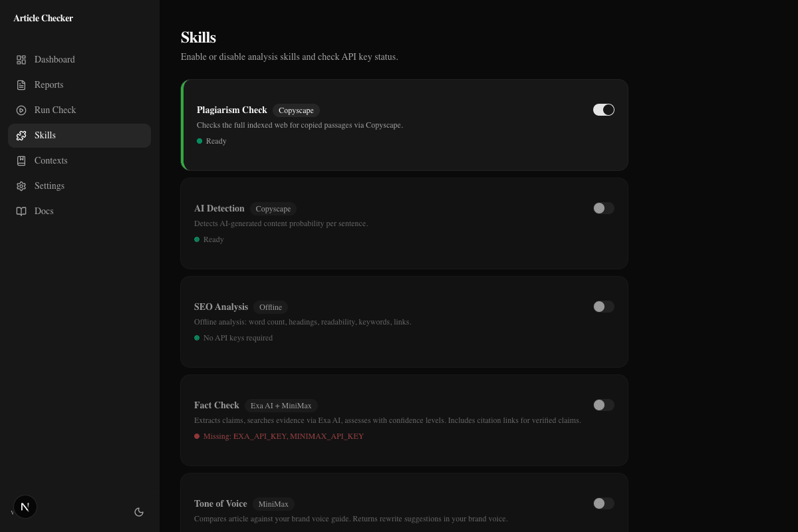This screenshot has width=798, height=532.
Task: Enable the Fact Check skill switch
Action: coord(604,405)
